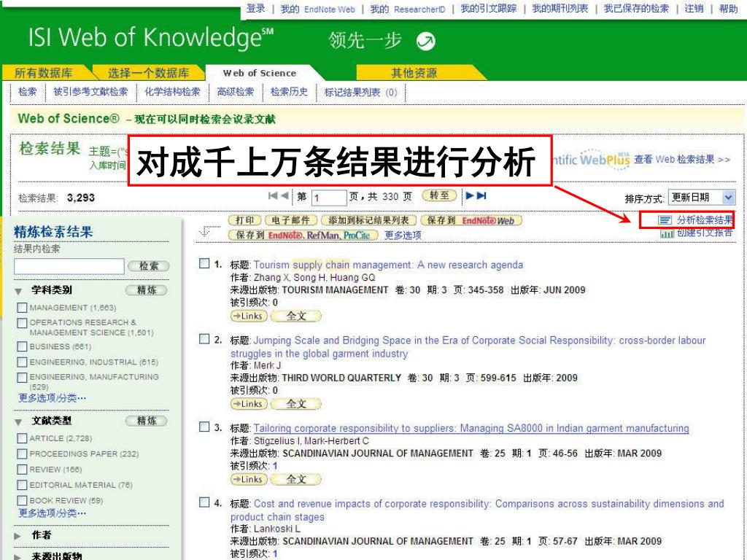
Task: Click 精炼 button beside 文献类型
Action: pos(147,421)
